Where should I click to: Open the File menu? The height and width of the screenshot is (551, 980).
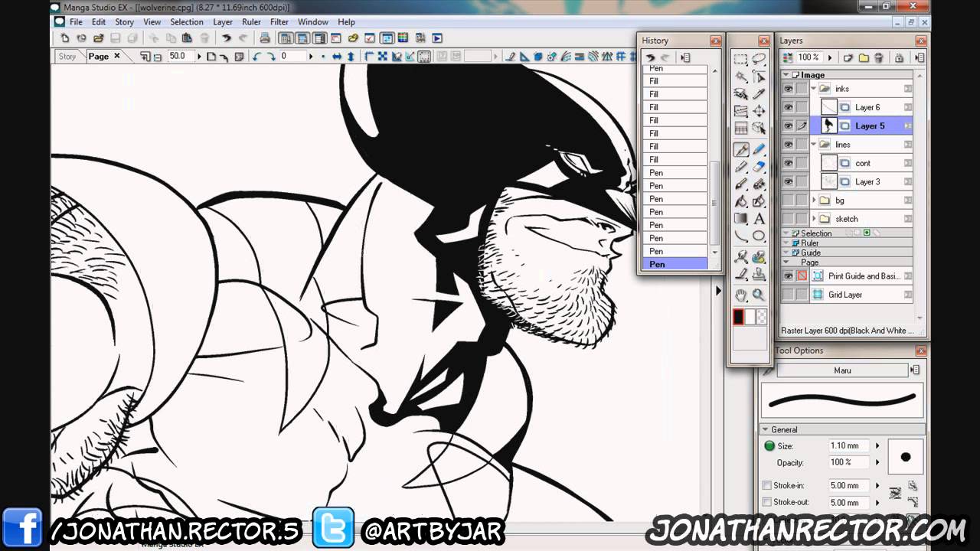click(x=77, y=22)
